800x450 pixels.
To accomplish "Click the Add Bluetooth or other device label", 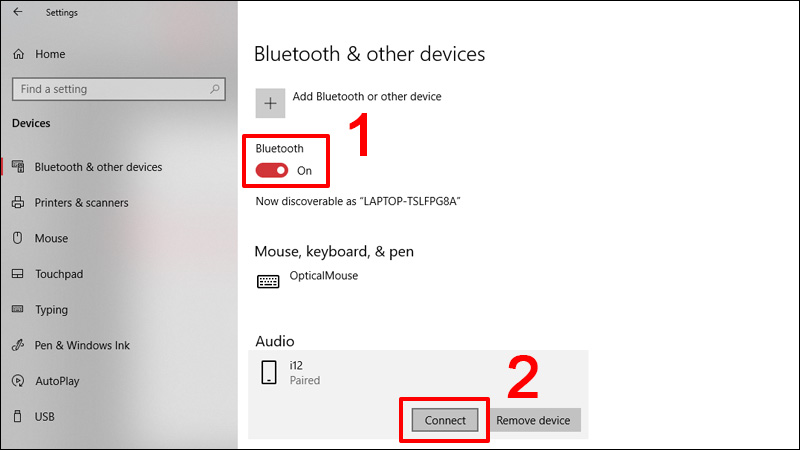I will [x=367, y=97].
